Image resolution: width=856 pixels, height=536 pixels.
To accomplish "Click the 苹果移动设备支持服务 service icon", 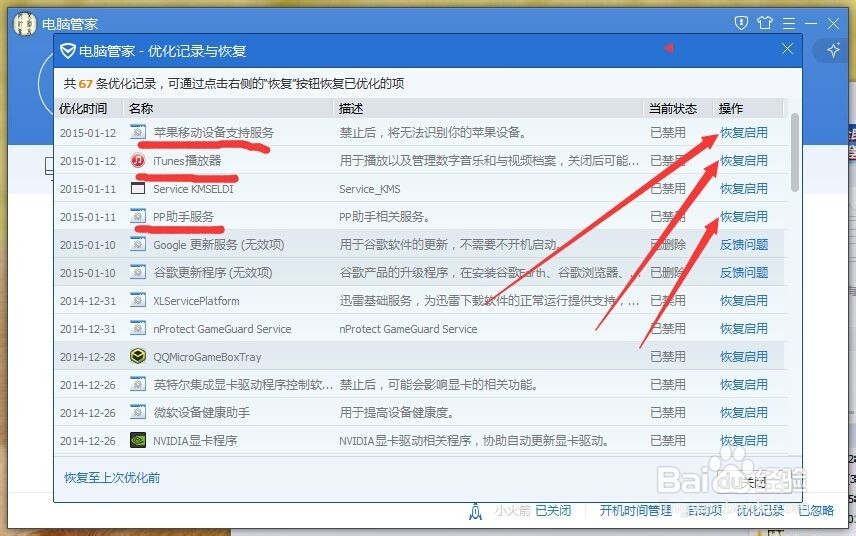I will [138, 132].
